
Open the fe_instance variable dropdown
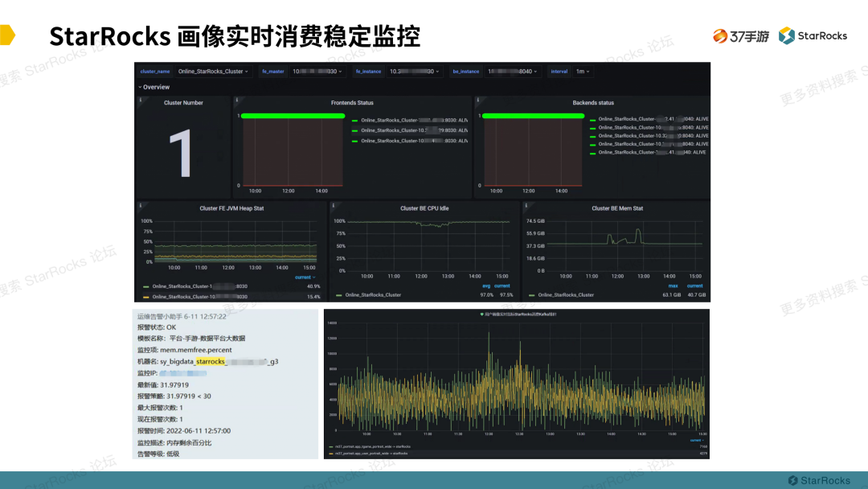414,72
